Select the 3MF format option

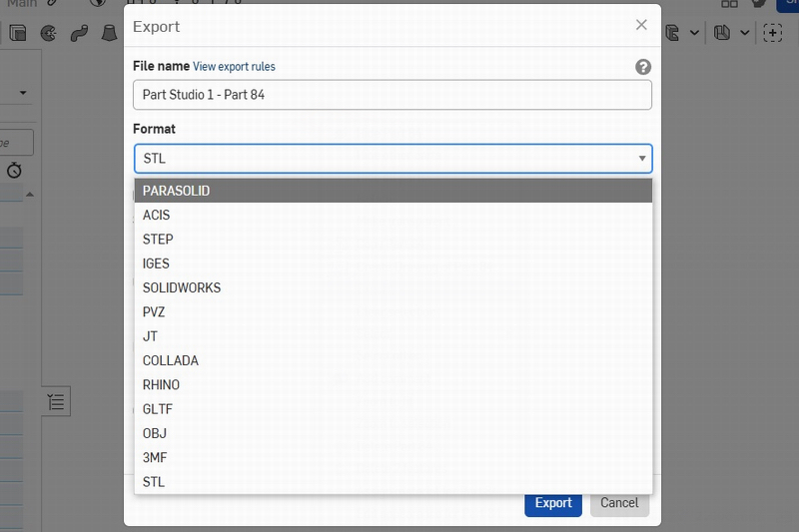click(x=393, y=458)
